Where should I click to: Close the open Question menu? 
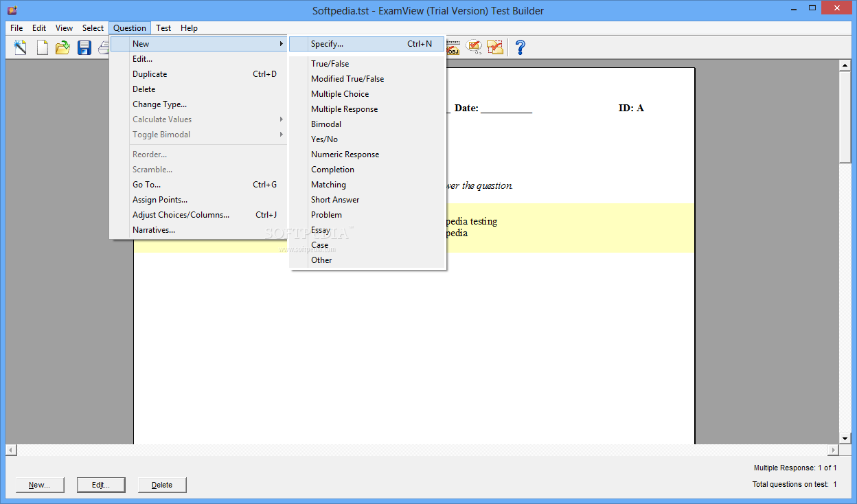(x=130, y=28)
